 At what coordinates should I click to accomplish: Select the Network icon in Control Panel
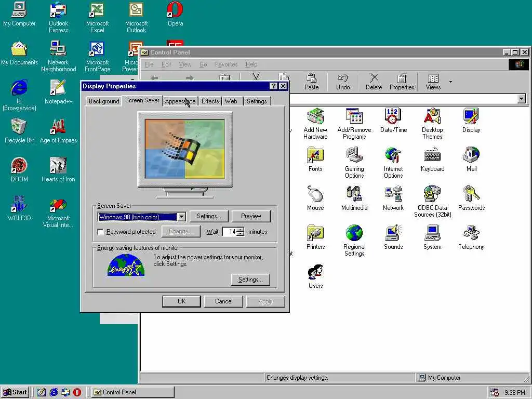point(393,198)
